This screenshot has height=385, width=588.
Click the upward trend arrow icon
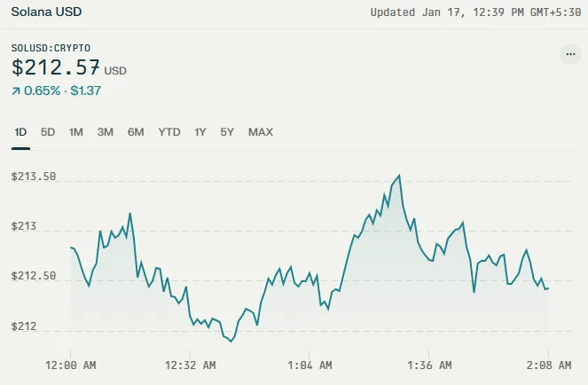(x=16, y=90)
